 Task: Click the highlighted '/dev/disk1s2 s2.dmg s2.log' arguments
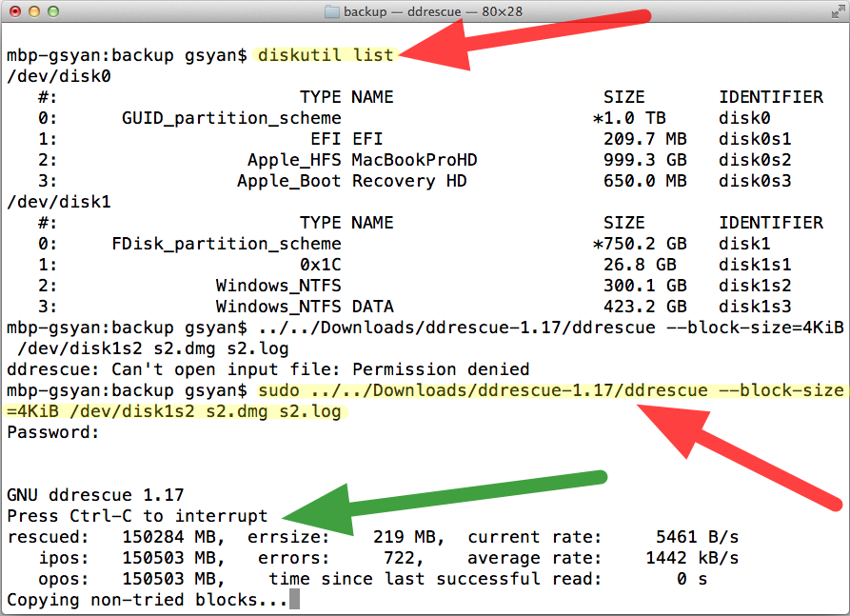coord(206,411)
